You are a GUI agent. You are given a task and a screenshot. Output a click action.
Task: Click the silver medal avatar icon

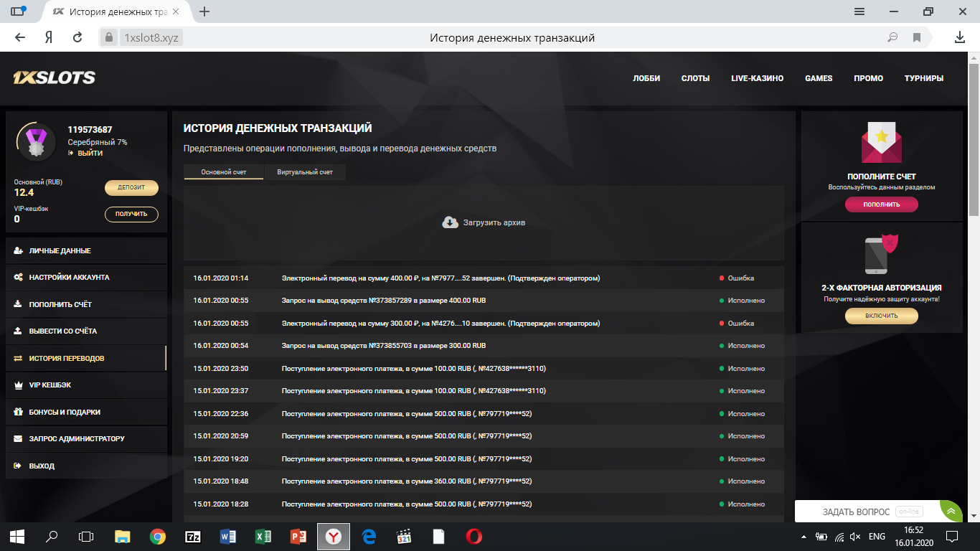[36, 141]
